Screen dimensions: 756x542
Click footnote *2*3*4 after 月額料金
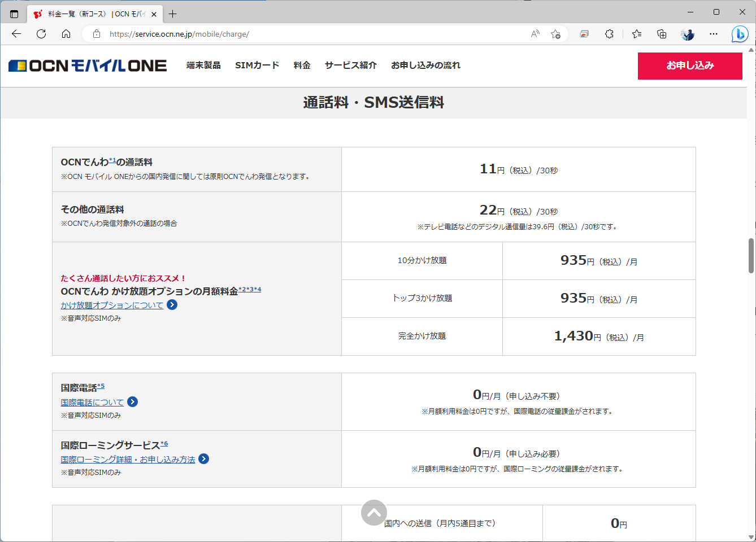pos(250,290)
